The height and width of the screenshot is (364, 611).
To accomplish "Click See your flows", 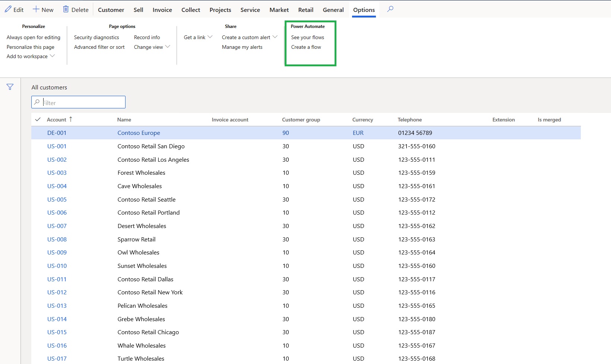I will 307,37.
